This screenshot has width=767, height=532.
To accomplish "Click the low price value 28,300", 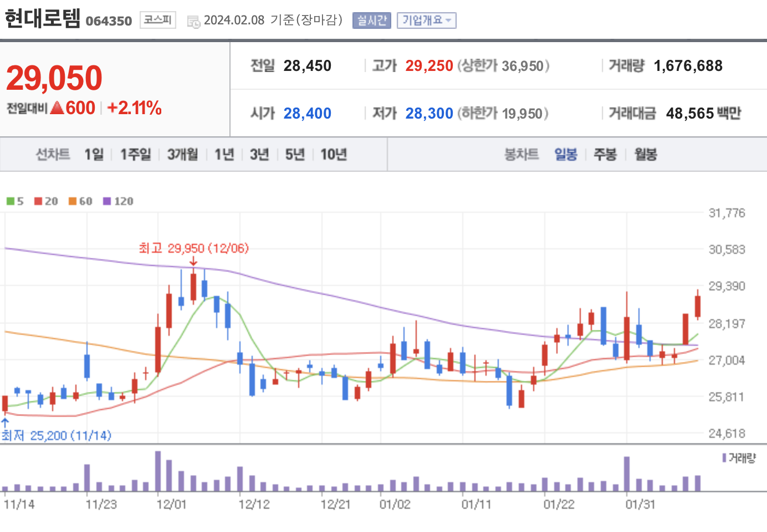I will pyautogui.click(x=429, y=114).
